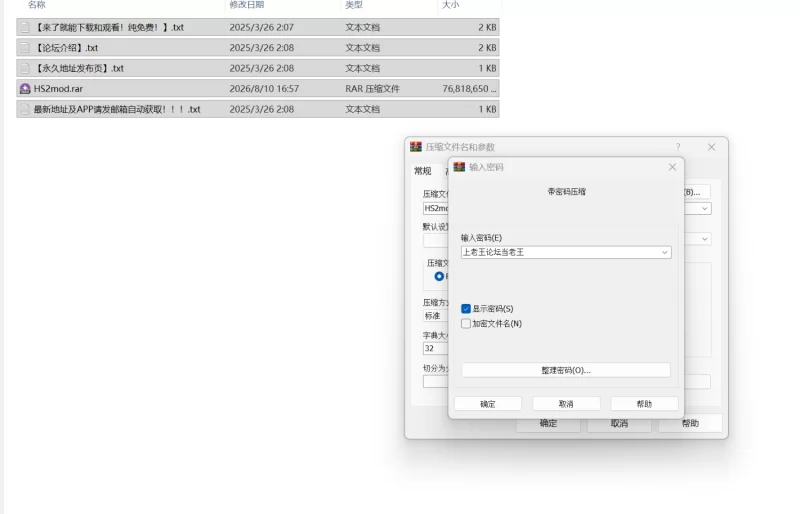Click 帮助 in the 压缩文件名和参数 window
The height and width of the screenshot is (514, 800).
point(690,424)
